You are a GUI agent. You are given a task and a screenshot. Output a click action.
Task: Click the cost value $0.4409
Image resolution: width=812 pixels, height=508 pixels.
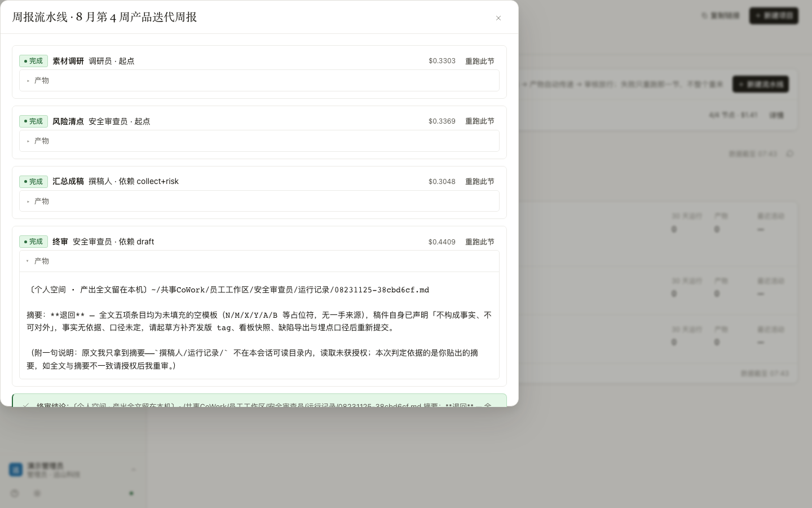tap(442, 242)
